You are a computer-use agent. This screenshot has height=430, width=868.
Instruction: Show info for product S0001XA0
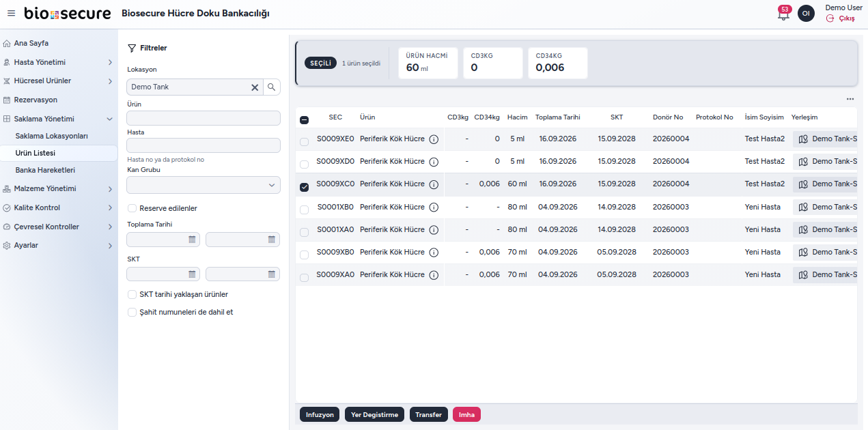point(434,230)
